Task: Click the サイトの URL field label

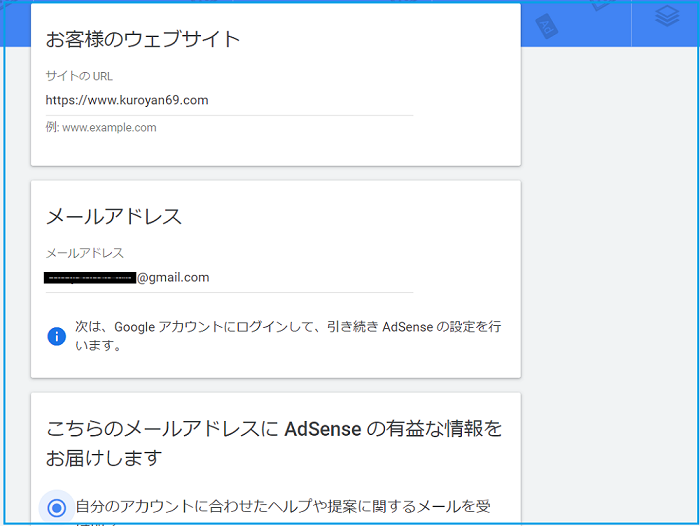Action: pyautogui.click(x=79, y=76)
